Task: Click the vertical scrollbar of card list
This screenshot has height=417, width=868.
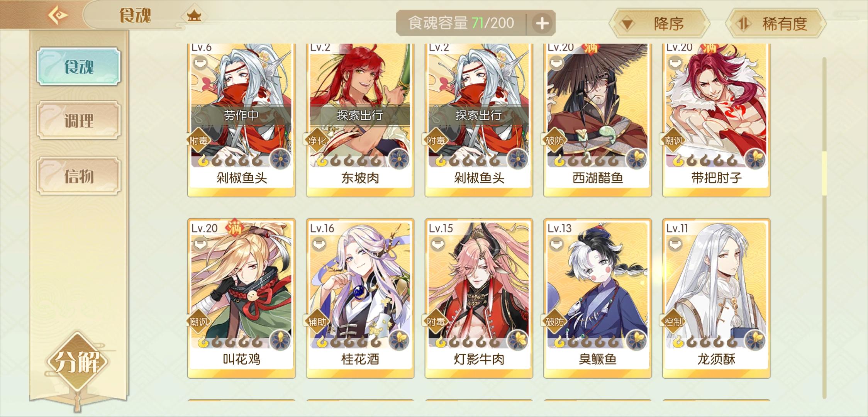Action: (824, 228)
